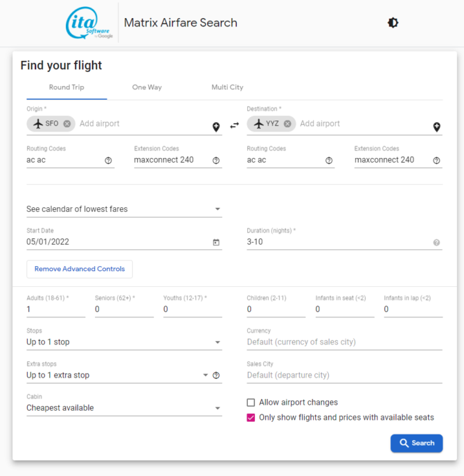This screenshot has width=464, height=476.
Task: Uncheck Only show flights with available seats
Action: tap(251, 418)
